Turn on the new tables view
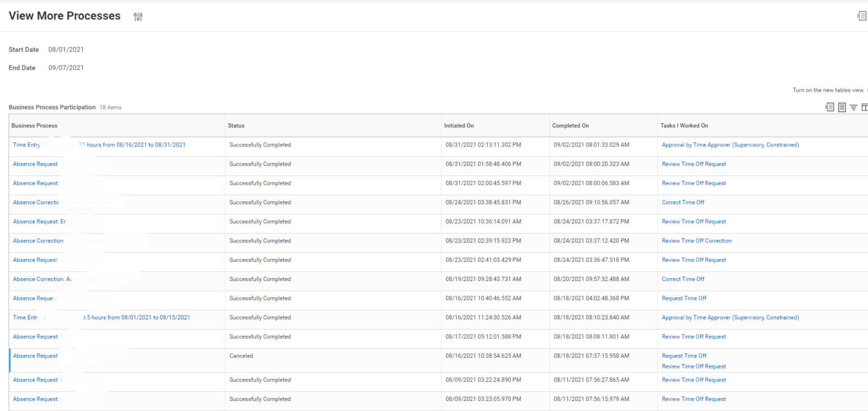Viewport: 868px width, 411px height. [828, 90]
